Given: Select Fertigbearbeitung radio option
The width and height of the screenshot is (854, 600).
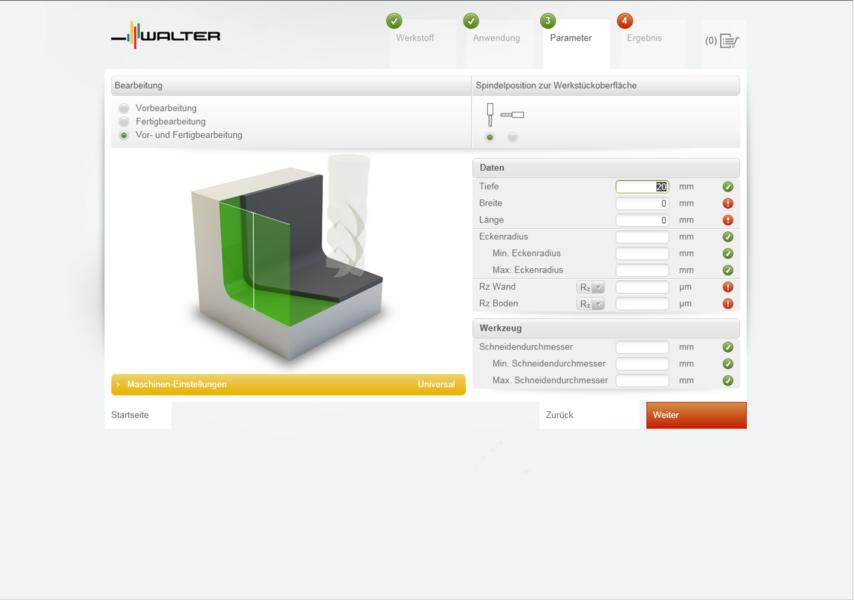Looking at the screenshot, I should 124,121.
